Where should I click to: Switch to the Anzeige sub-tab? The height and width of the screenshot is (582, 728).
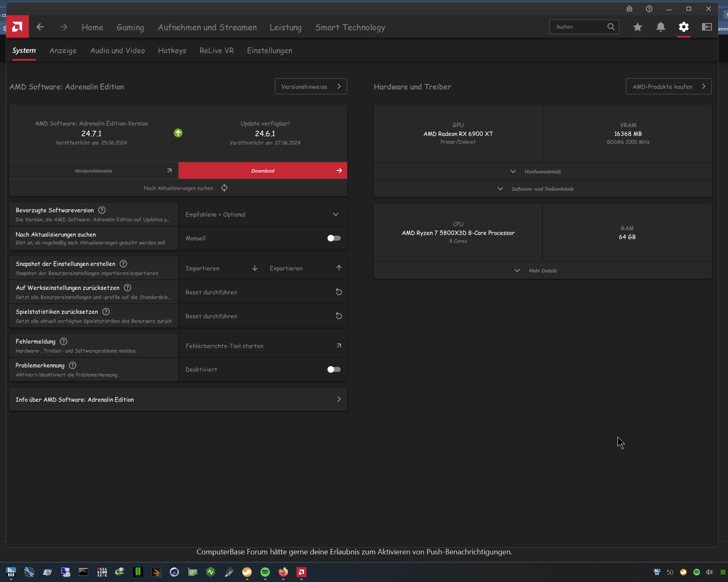[63, 50]
